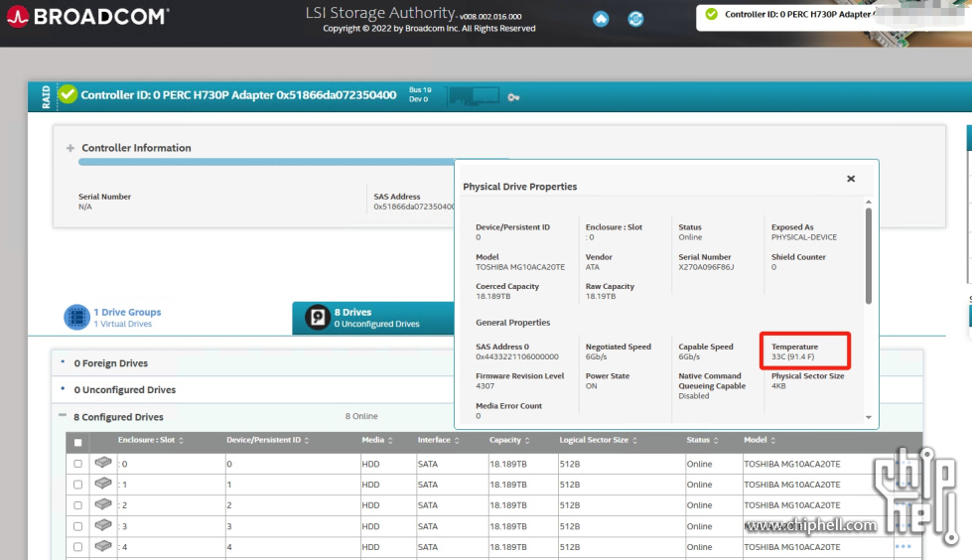Sort by Capacity column

pyautogui.click(x=509, y=440)
